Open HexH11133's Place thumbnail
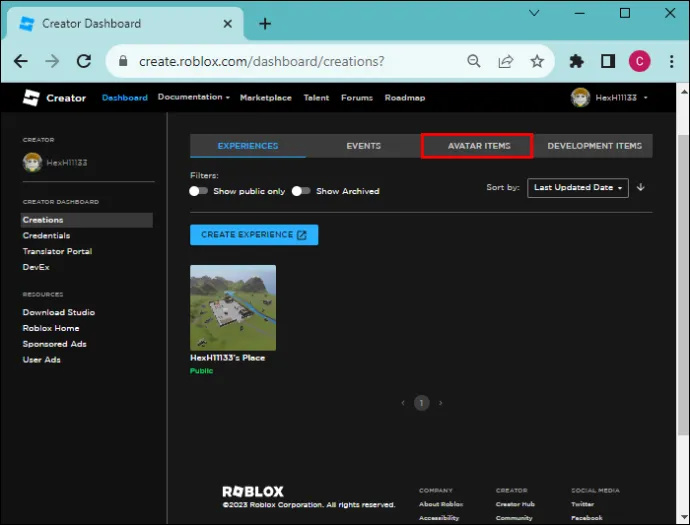Viewport: 690px width, 525px height. pos(233,308)
